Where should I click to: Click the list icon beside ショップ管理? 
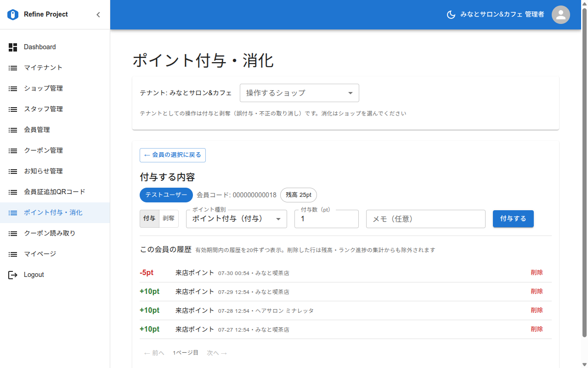click(x=13, y=88)
